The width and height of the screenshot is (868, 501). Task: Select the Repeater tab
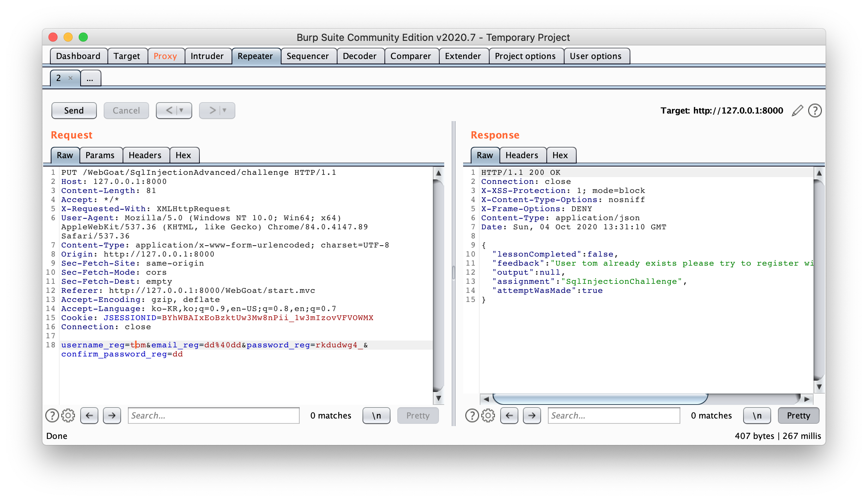coord(255,56)
